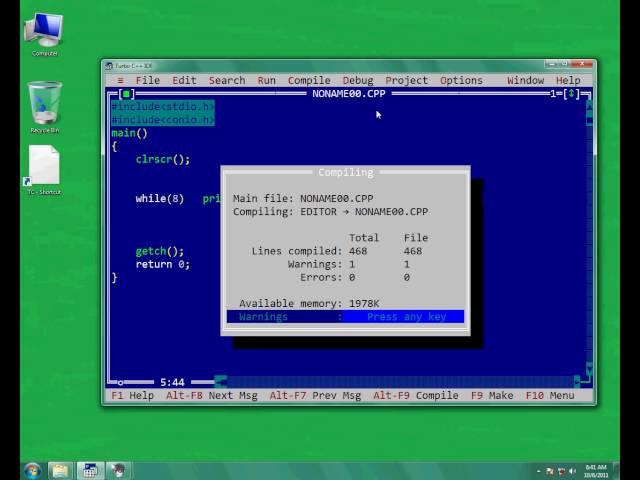
Task: Show hidden tray icons arrow
Action: tap(538, 471)
